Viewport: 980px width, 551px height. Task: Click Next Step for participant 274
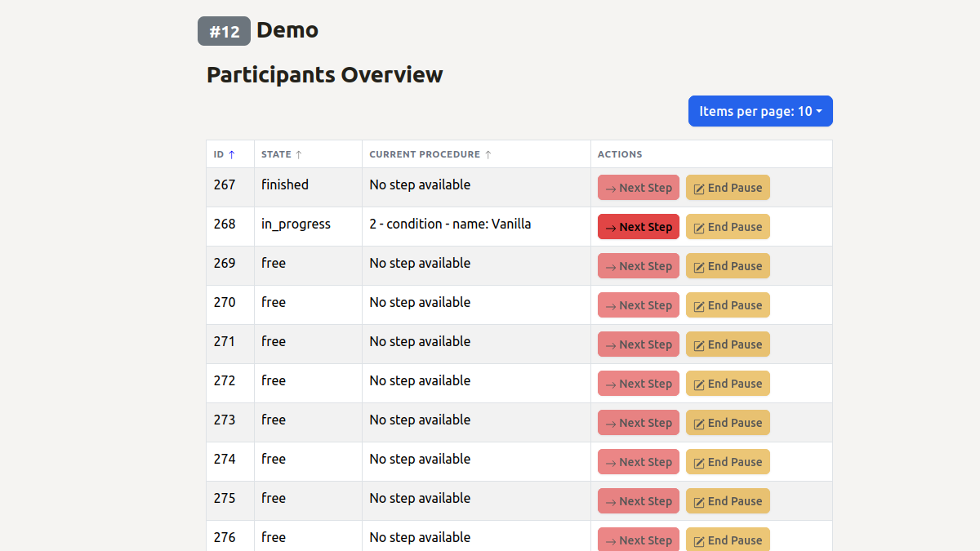(639, 462)
